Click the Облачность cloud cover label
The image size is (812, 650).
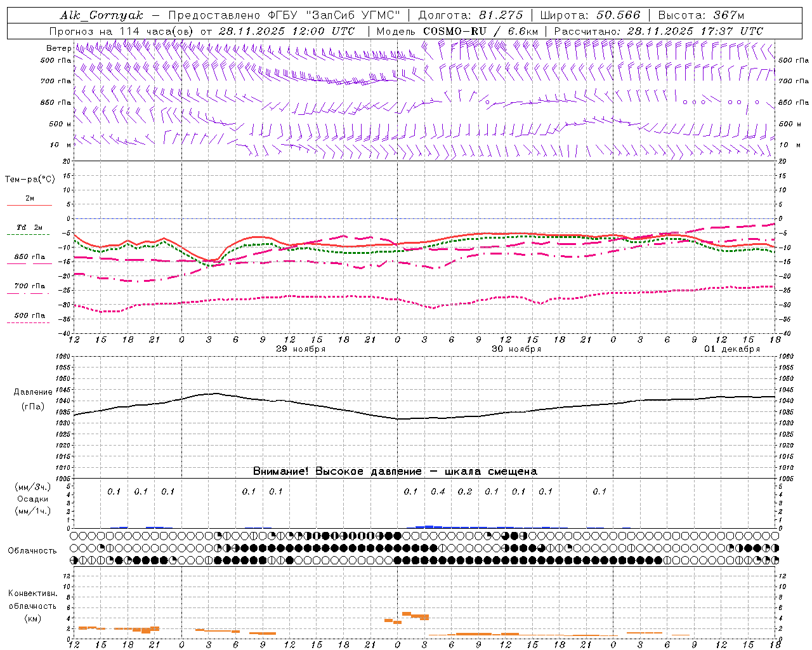click(32, 551)
